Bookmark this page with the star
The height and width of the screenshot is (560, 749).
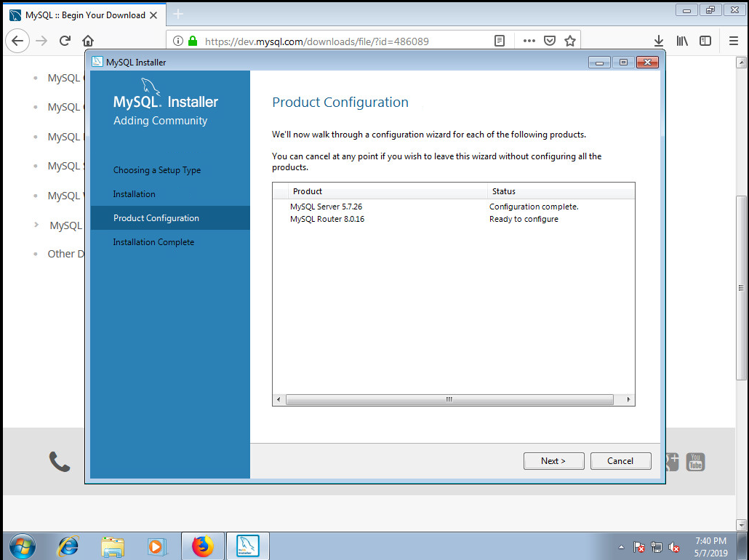pyautogui.click(x=570, y=41)
